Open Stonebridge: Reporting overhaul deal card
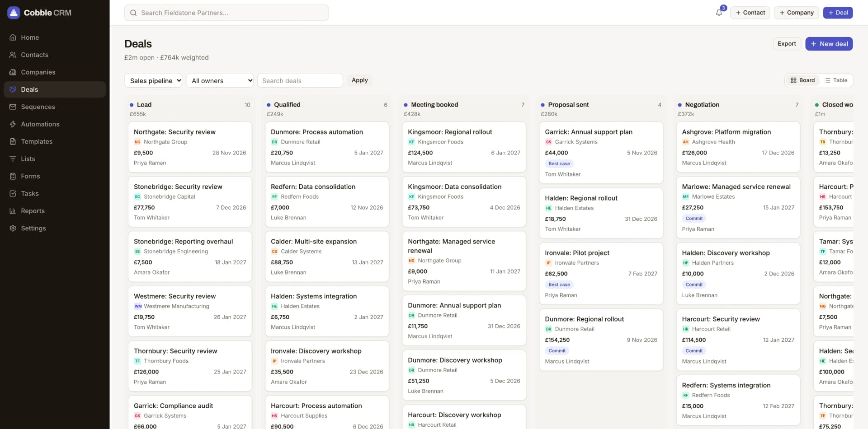Viewport: 868px width, 429px height. tap(190, 256)
